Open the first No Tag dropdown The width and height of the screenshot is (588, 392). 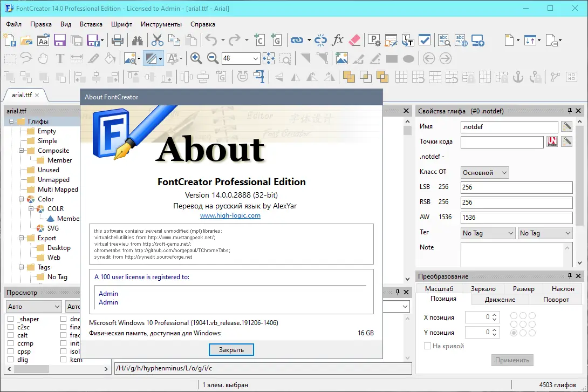pos(488,233)
